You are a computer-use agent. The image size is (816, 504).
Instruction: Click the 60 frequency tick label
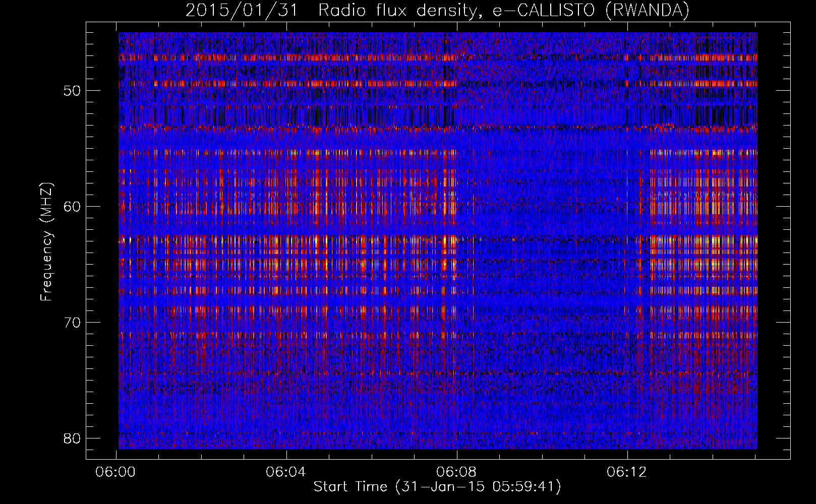click(73, 207)
